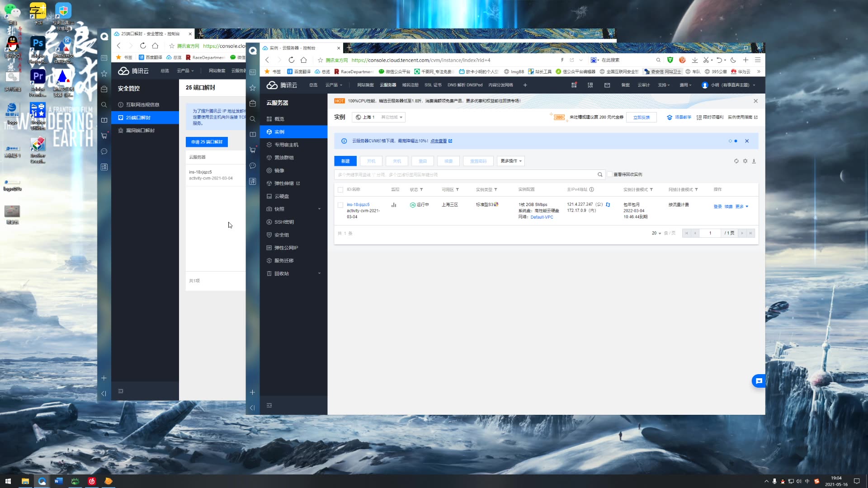868x488 pixels.
Task: Click the message mail icon in top bar
Action: pyautogui.click(x=607, y=85)
